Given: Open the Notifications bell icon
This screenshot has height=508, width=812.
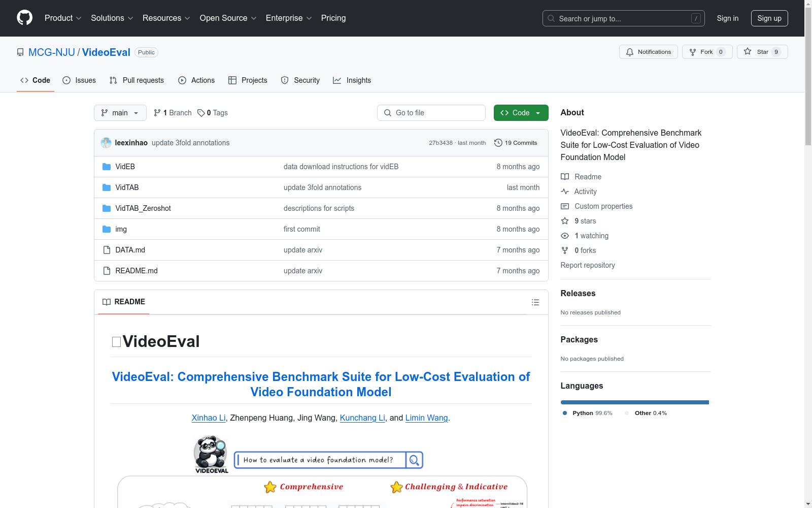Looking at the screenshot, I should tap(630, 52).
